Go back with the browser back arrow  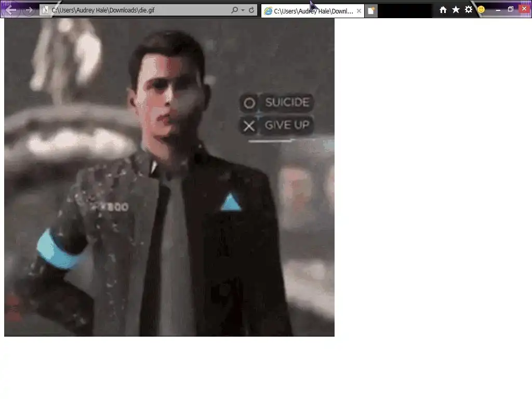click(10, 10)
